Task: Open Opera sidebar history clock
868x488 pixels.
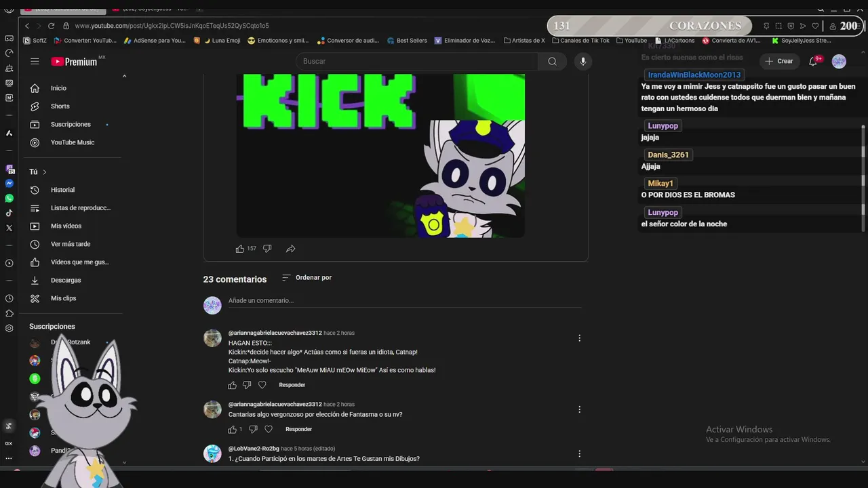Action: pos(9,298)
